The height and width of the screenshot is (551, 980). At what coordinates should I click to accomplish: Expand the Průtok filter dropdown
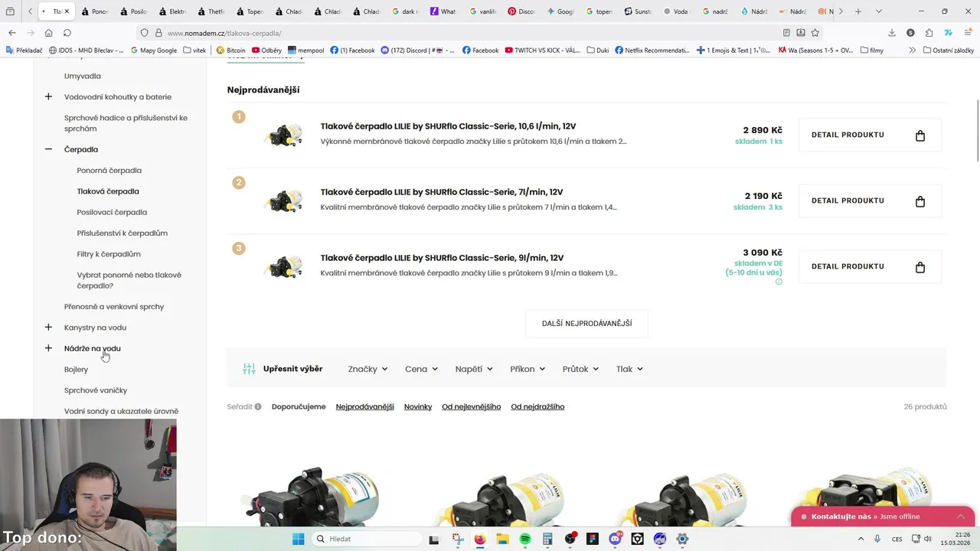click(580, 369)
